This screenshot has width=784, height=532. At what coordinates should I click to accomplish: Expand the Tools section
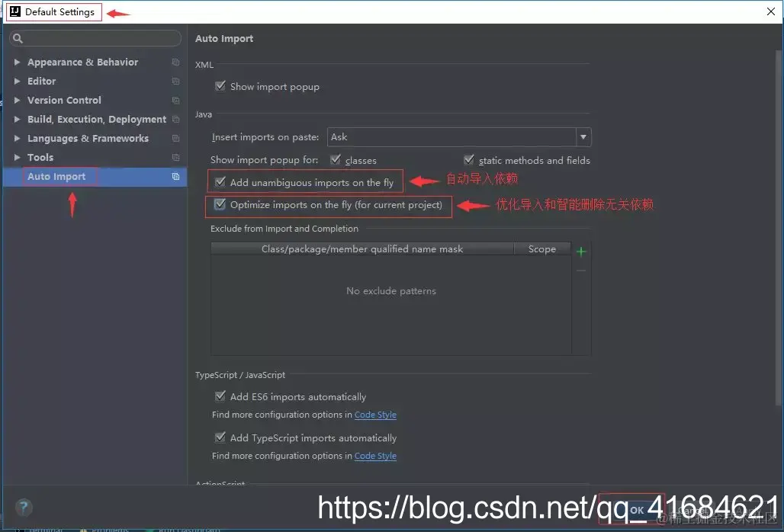[17, 157]
